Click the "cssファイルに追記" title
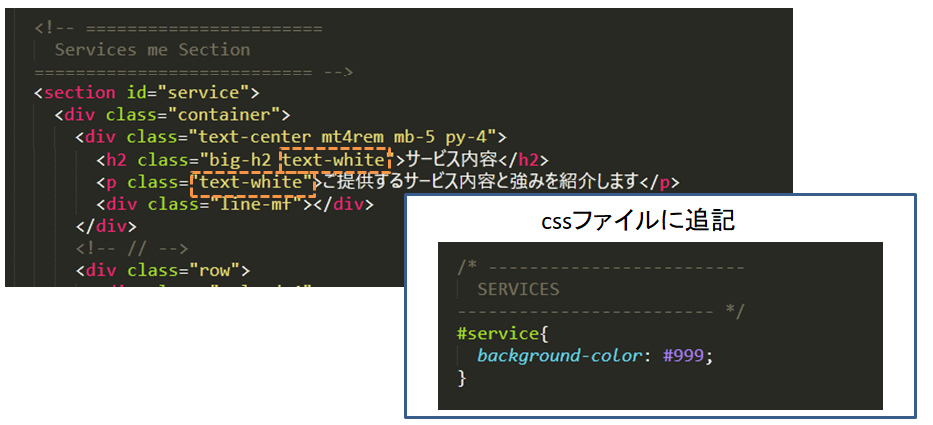The height and width of the screenshot is (425, 933). click(x=638, y=221)
